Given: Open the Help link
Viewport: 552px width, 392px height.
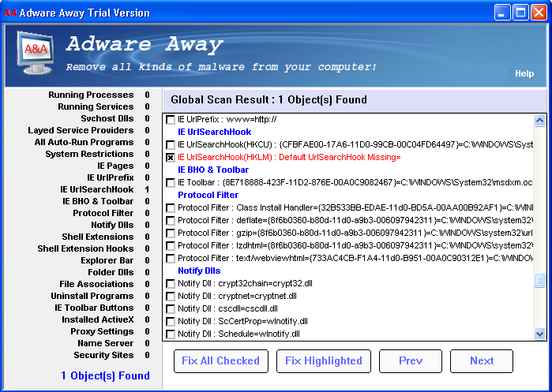Looking at the screenshot, I should click(524, 73).
